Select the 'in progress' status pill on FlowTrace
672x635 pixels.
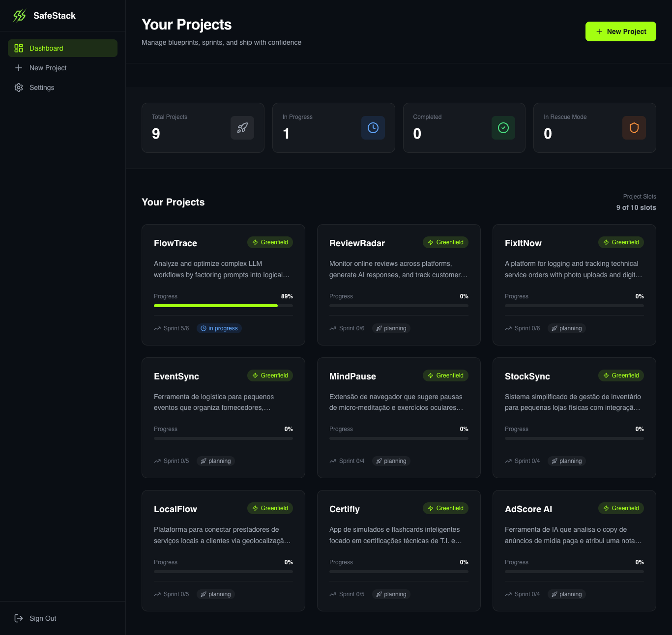pyautogui.click(x=219, y=328)
